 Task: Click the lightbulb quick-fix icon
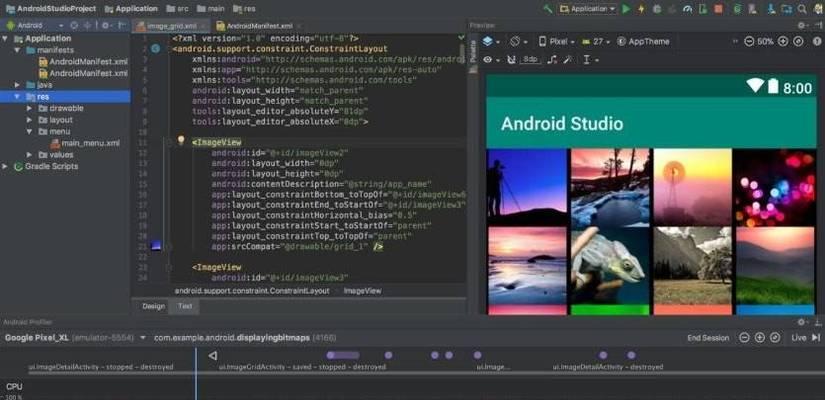pos(181,140)
